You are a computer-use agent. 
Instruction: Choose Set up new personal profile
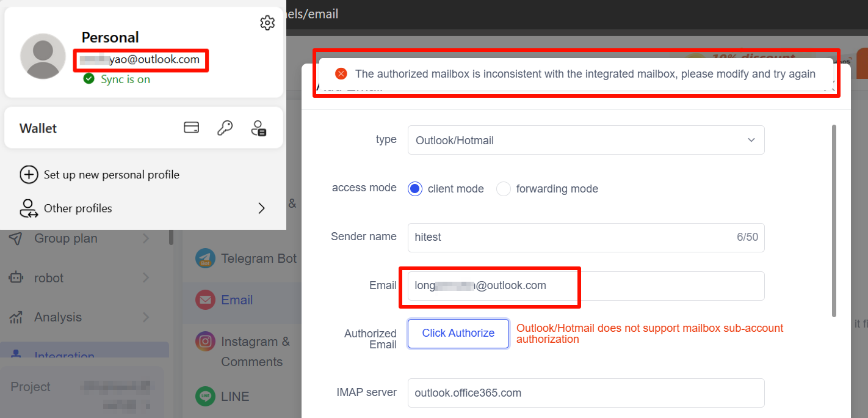click(x=110, y=174)
